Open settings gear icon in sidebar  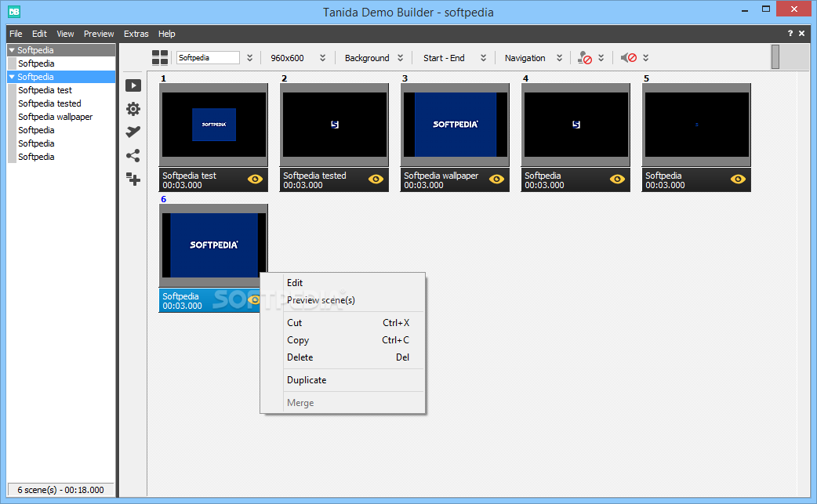tap(133, 109)
